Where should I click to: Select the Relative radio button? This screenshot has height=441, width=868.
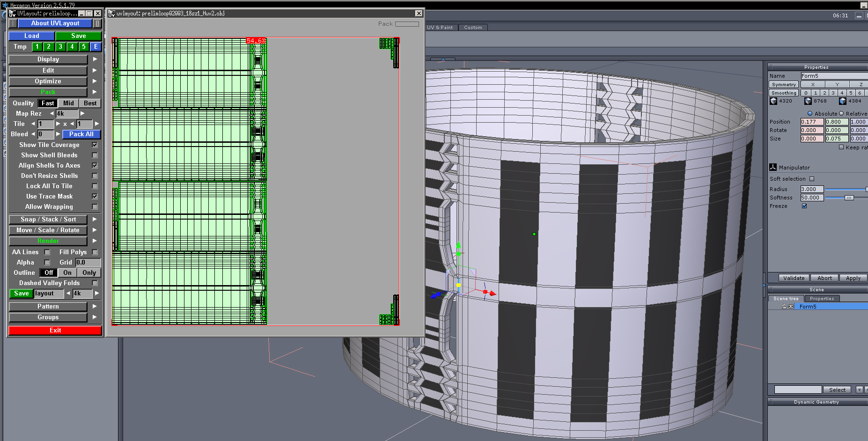click(x=841, y=114)
